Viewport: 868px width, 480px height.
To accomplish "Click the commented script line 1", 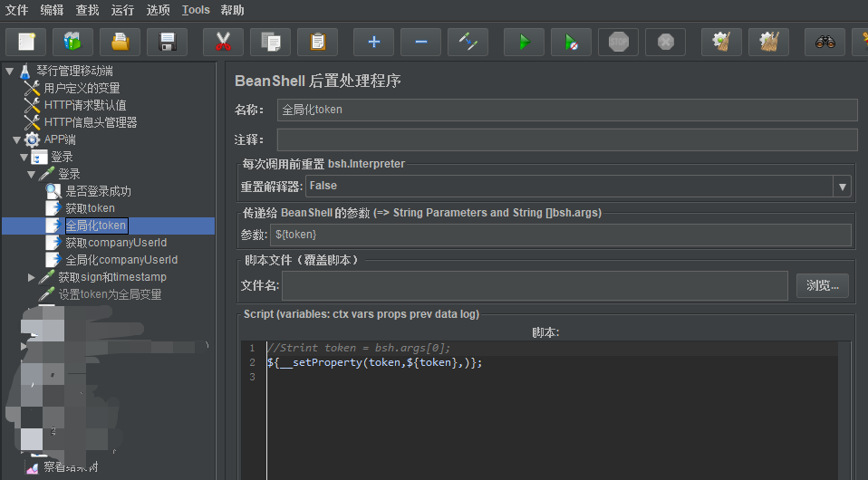I will coord(359,349).
